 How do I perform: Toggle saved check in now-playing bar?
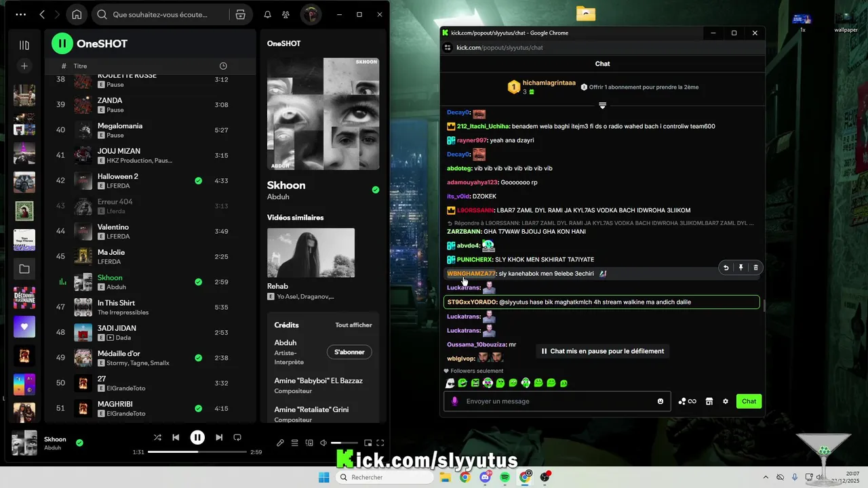[x=79, y=443]
